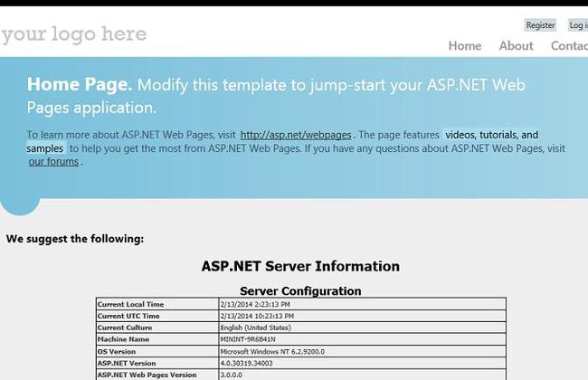This screenshot has width=588, height=380.
Task: Select the 'ASP.NET Version' label cell
Action: tap(157, 363)
